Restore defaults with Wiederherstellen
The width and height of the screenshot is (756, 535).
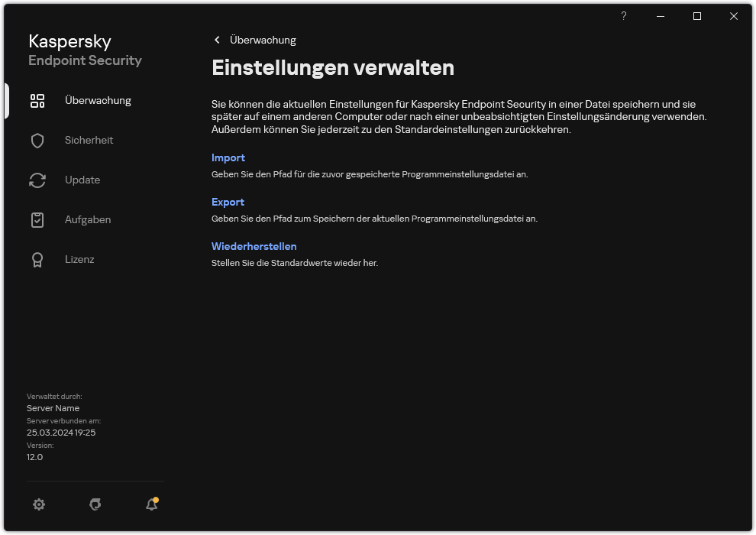pos(254,246)
